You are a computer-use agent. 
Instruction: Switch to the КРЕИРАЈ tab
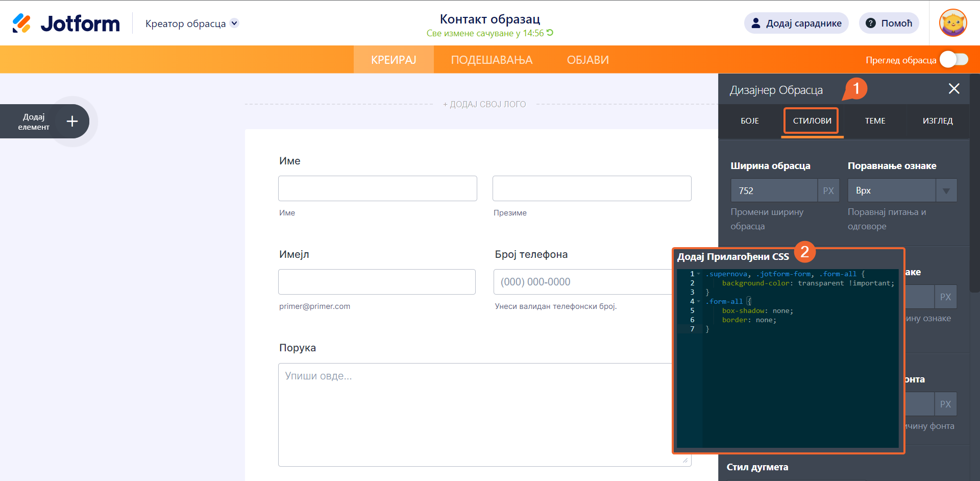(x=394, y=60)
